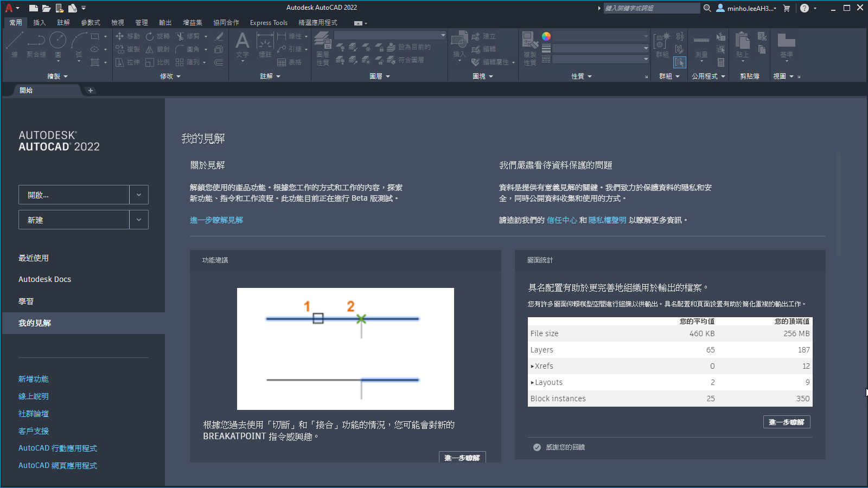Open the quick access toolbar customize dropdown
The image size is (868, 488).
pyautogui.click(x=84, y=8)
